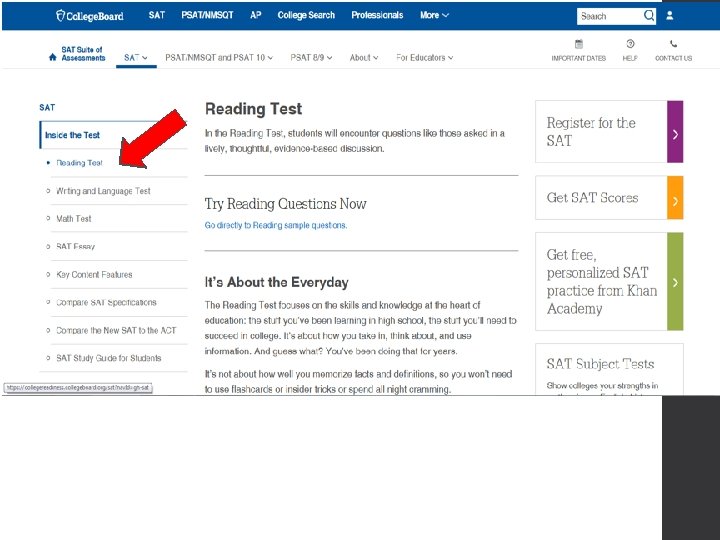Open PSAT/NMSQT in top bar
Viewport: 720px width, 540px height.
tap(207, 15)
